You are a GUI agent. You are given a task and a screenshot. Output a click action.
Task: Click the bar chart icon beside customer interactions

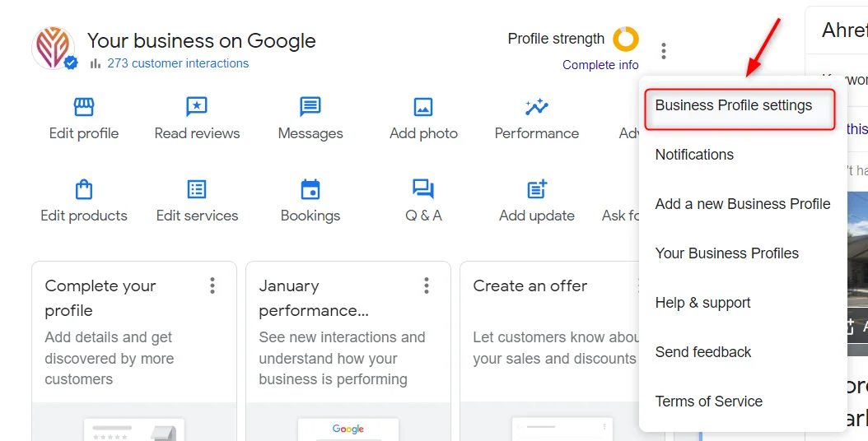[96, 63]
